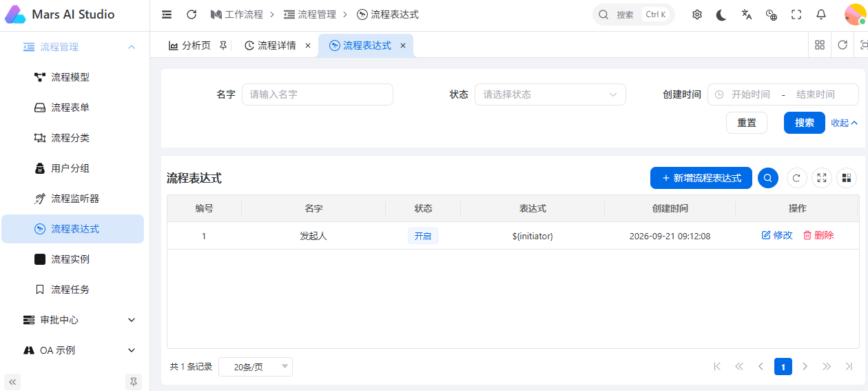Viewport: 868px width, 391px height.
Task: Open the 状态 select dropdown
Action: [550, 94]
